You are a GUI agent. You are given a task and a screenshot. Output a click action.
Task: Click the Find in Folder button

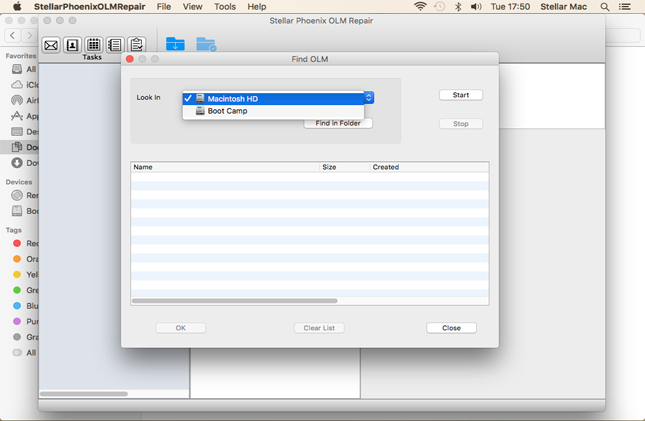pos(338,123)
